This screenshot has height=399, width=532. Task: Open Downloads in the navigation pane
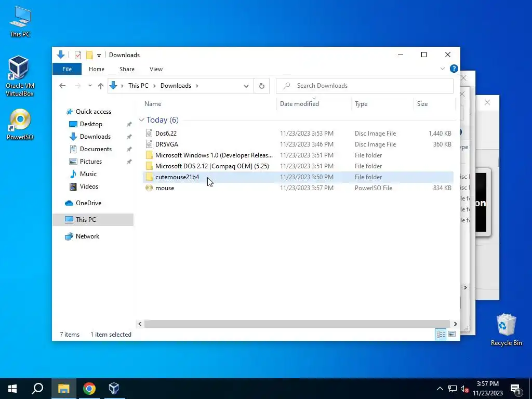95,137
